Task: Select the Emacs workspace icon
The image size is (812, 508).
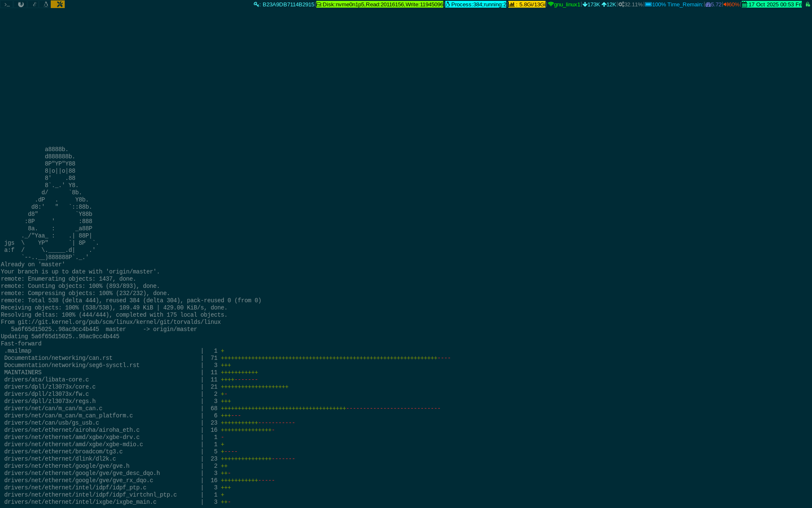Action: pos(34,4)
